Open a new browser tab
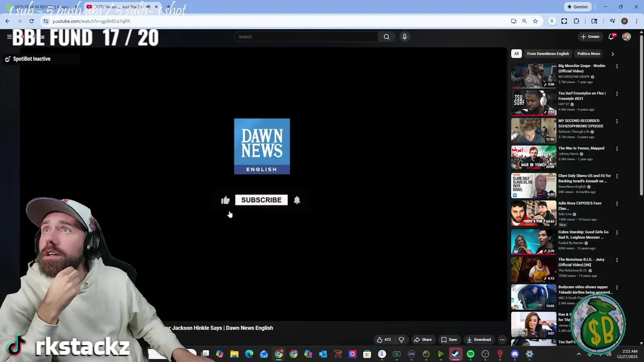 [168, 7]
